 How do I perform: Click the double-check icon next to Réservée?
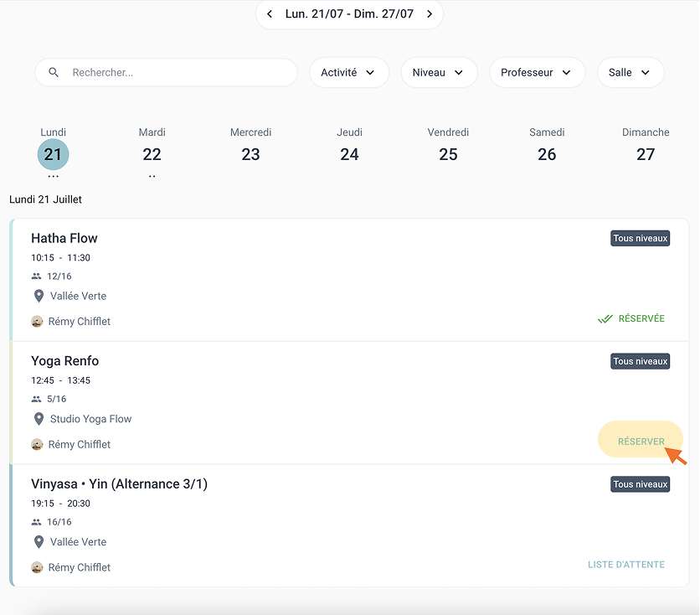click(605, 319)
